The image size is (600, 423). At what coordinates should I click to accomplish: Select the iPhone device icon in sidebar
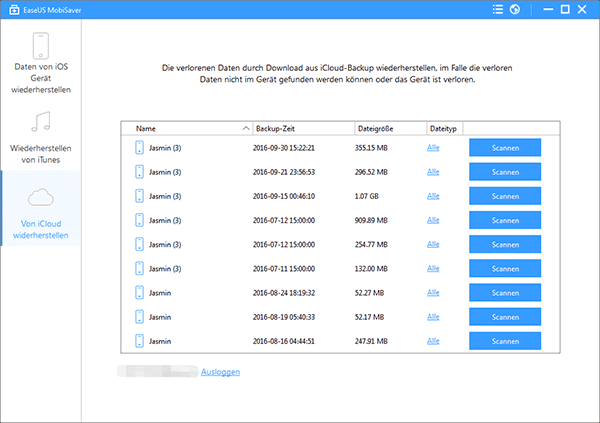(x=41, y=46)
